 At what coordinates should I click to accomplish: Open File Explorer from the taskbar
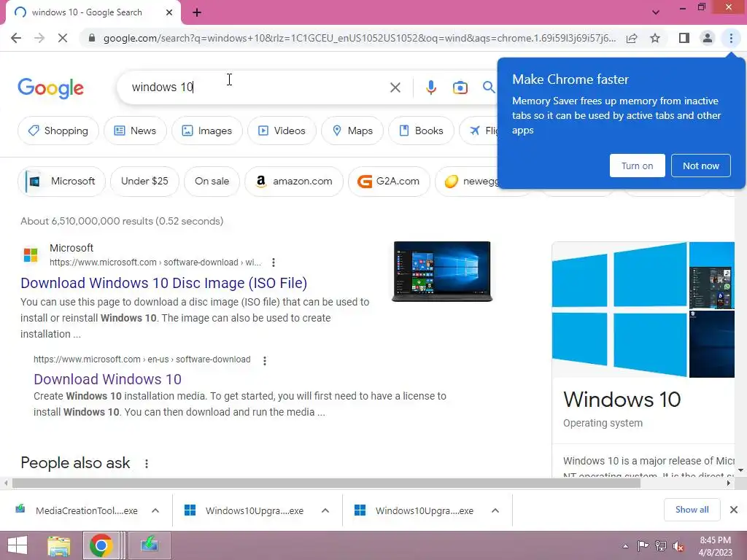pos(58,545)
